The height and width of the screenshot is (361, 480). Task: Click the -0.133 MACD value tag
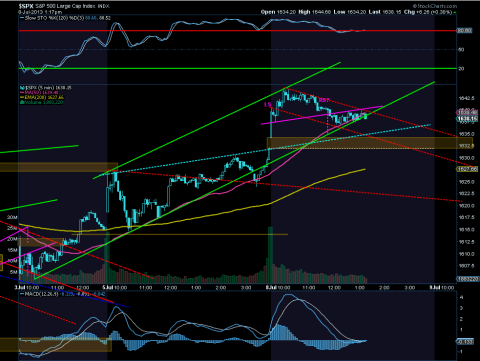click(465, 341)
